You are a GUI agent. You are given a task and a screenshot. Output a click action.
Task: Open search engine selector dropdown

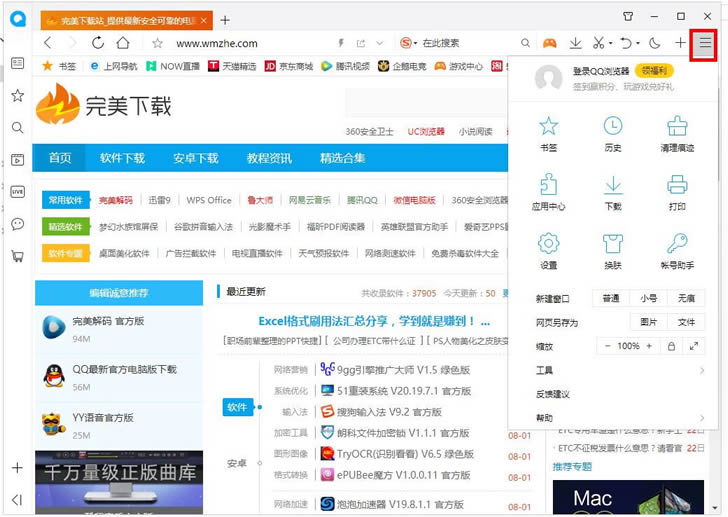pos(408,43)
